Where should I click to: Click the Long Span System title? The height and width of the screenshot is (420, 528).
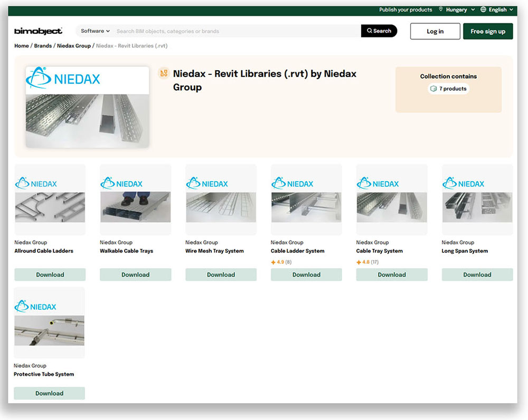click(x=465, y=251)
